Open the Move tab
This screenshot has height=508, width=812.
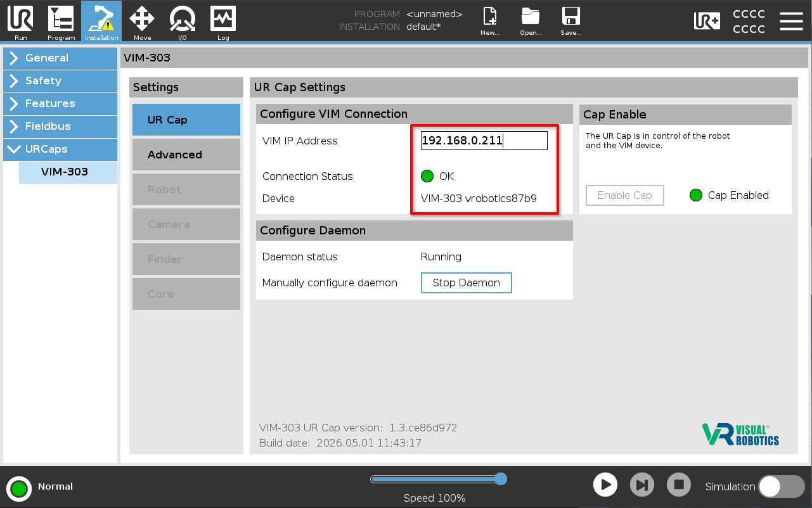pos(142,22)
